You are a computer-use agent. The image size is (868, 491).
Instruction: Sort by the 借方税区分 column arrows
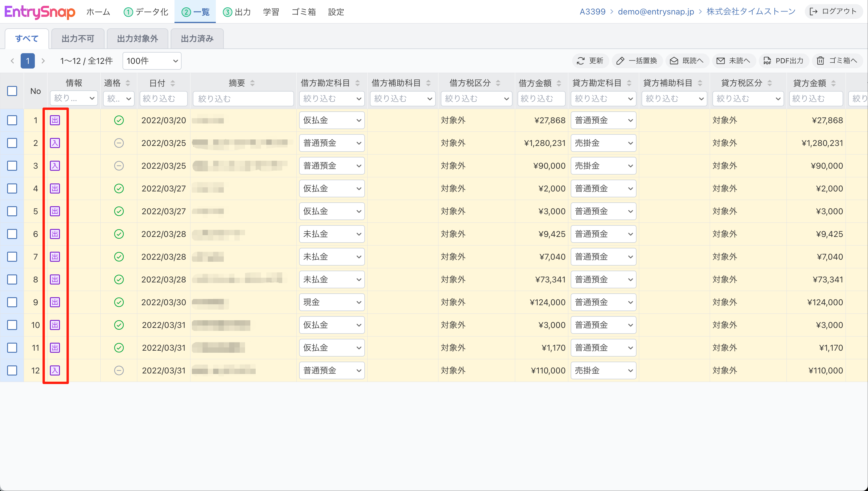click(x=498, y=83)
